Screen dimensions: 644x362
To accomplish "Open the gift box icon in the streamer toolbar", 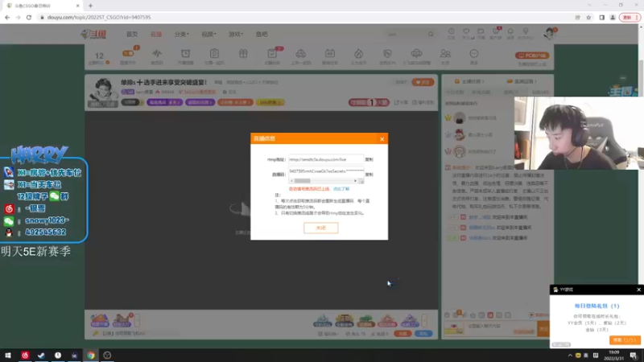I will [243, 53].
